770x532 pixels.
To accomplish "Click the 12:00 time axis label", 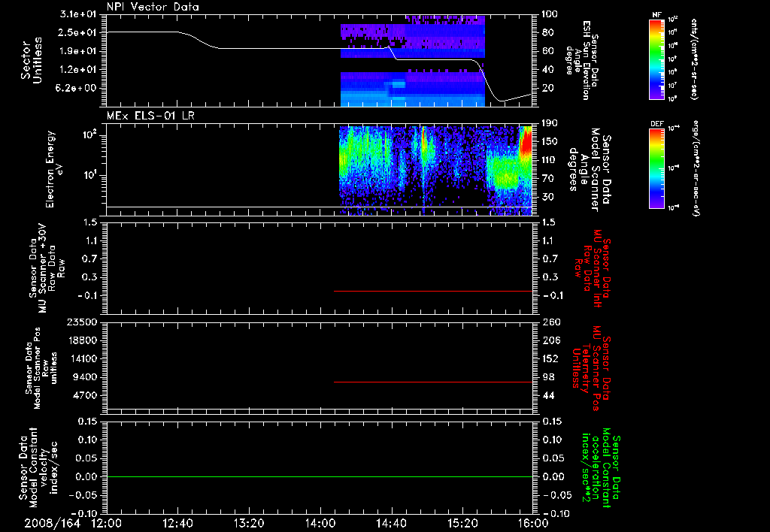I will tap(107, 523).
